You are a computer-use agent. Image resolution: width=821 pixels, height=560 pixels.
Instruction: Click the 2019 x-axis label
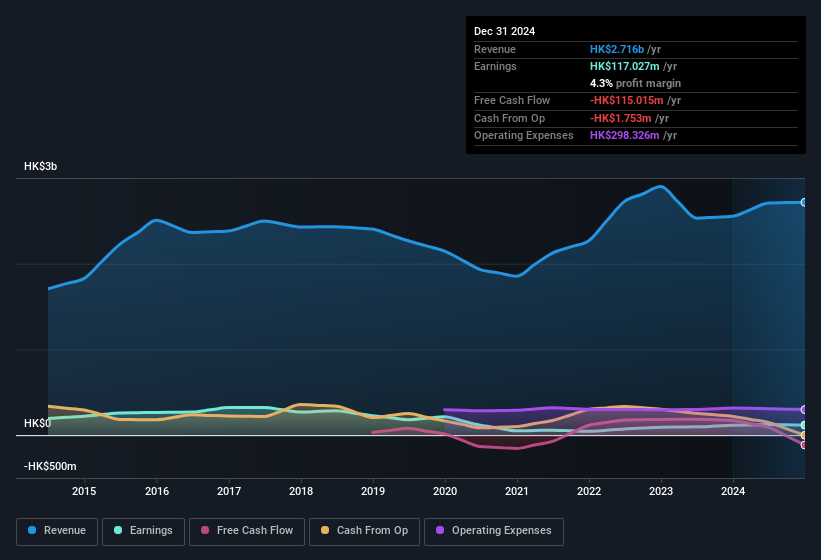point(373,491)
